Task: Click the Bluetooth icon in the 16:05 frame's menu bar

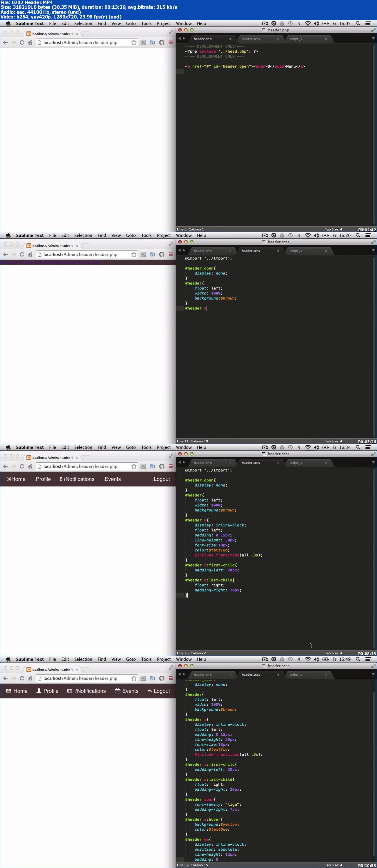Action: pyautogui.click(x=299, y=24)
